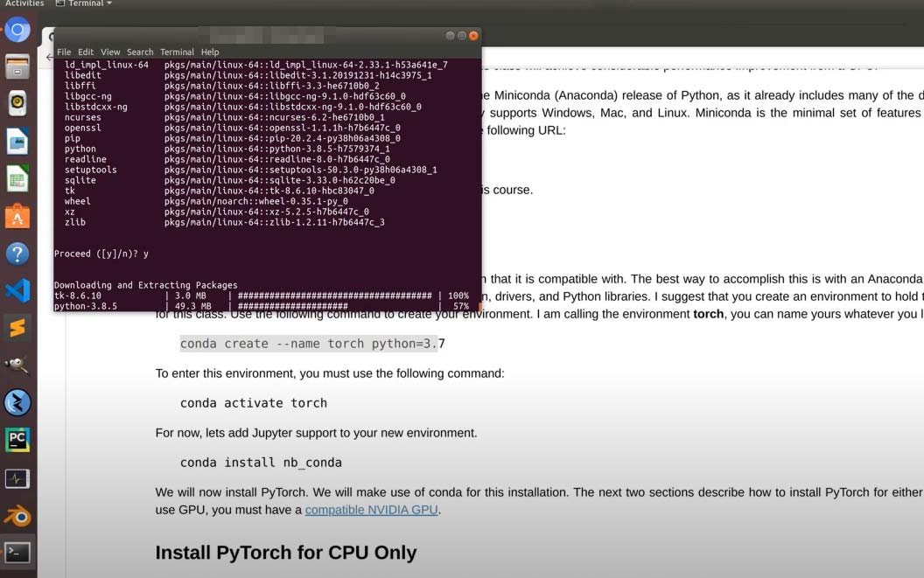
Task: Click Activities in the top bar
Action: 24,3
